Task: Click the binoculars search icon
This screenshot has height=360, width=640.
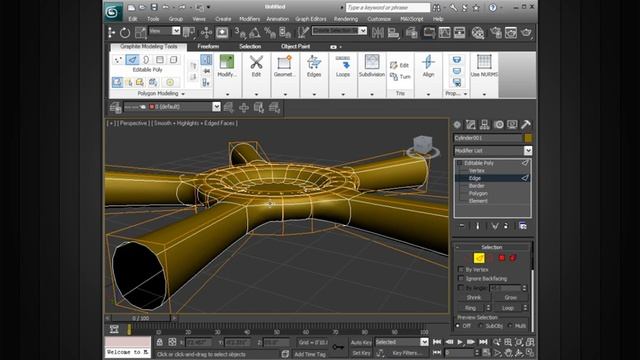Action: pyautogui.click(x=437, y=8)
